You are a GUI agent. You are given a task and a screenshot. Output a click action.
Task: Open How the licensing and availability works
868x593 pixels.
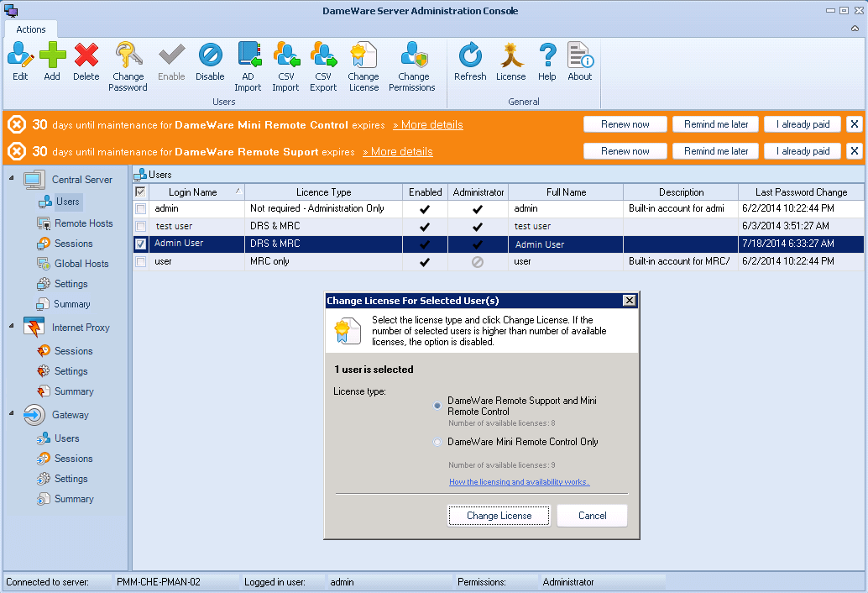point(520,482)
